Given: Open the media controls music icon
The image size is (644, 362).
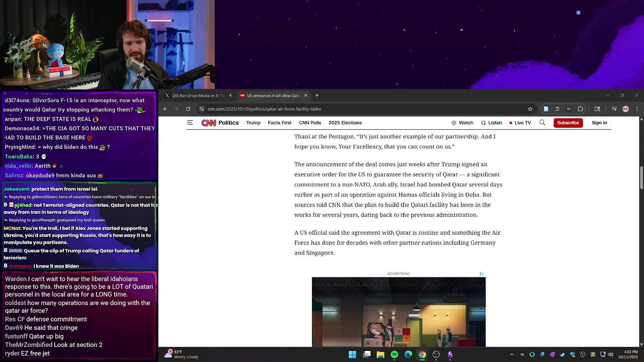Looking at the screenshot, I should pyautogui.click(x=614, y=109).
